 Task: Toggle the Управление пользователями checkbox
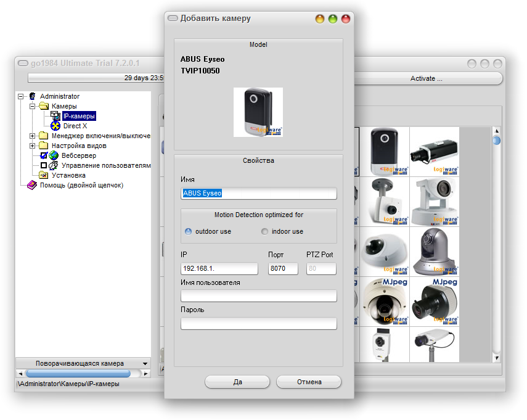pos(44,165)
